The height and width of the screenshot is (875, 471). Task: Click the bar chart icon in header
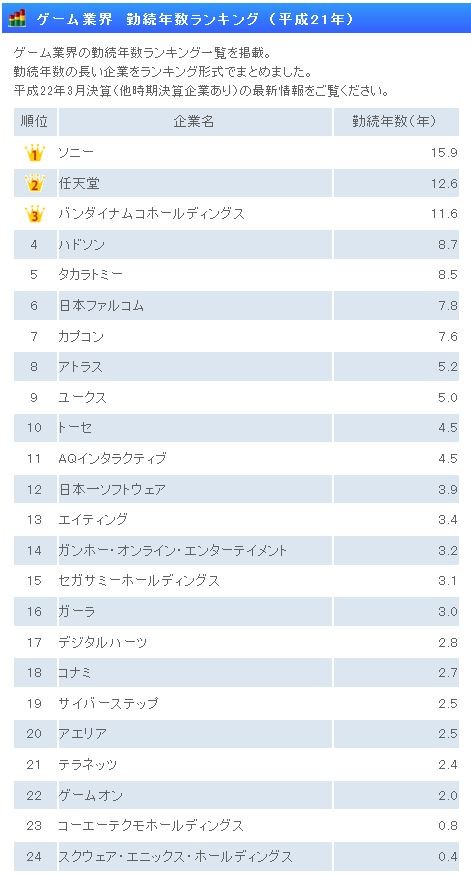pos(17,19)
